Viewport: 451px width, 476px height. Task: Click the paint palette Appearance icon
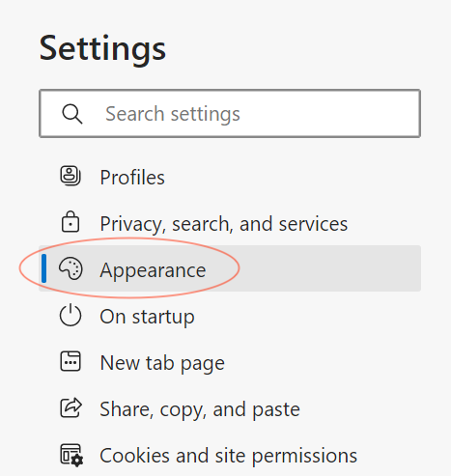coord(70,268)
